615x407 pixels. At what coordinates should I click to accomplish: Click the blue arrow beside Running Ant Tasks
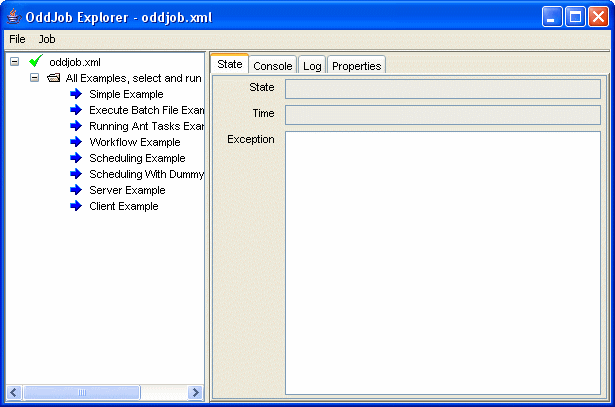tap(77, 126)
